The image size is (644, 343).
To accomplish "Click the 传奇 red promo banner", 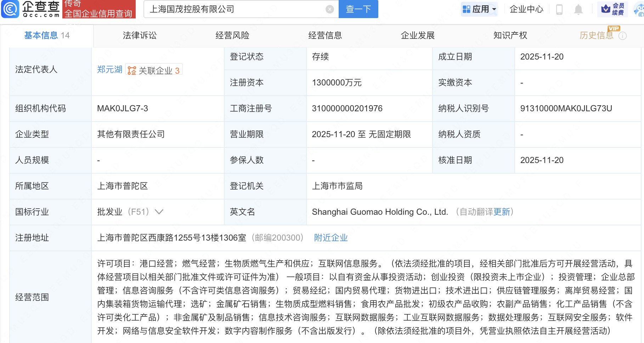I will pos(98,9).
